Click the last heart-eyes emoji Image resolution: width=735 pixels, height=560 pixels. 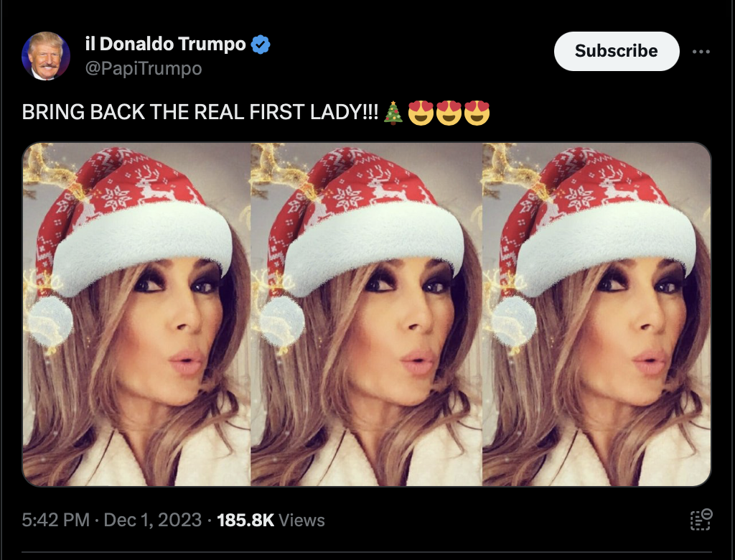[477, 113]
